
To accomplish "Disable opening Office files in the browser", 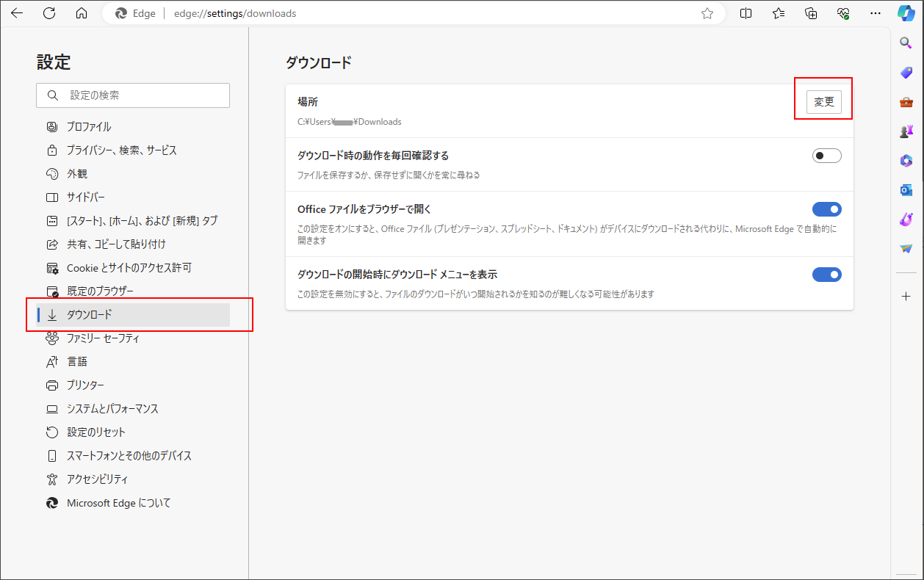I will click(826, 209).
